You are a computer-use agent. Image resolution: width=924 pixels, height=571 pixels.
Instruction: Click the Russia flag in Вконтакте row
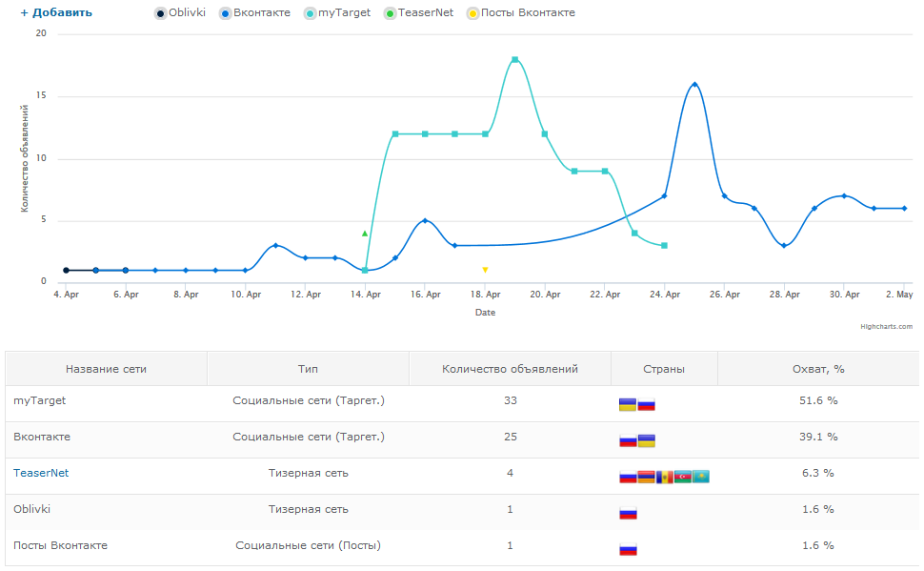(x=628, y=440)
